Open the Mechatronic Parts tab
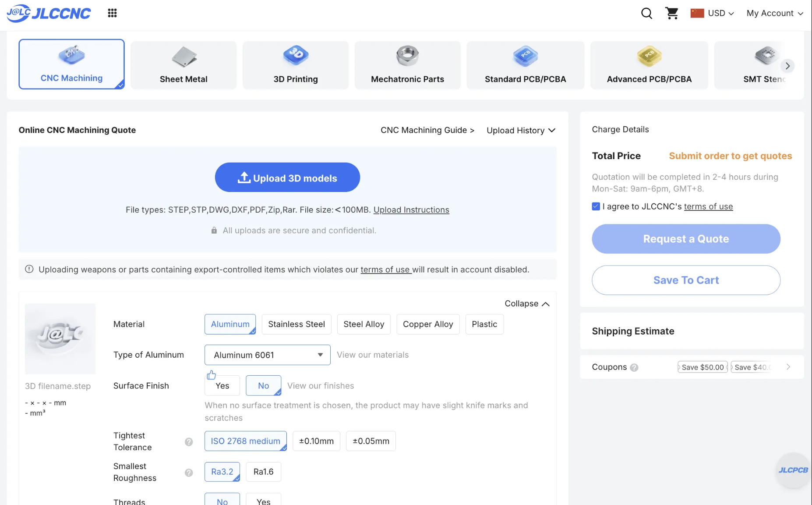Image resolution: width=812 pixels, height=505 pixels. pyautogui.click(x=407, y=65)
